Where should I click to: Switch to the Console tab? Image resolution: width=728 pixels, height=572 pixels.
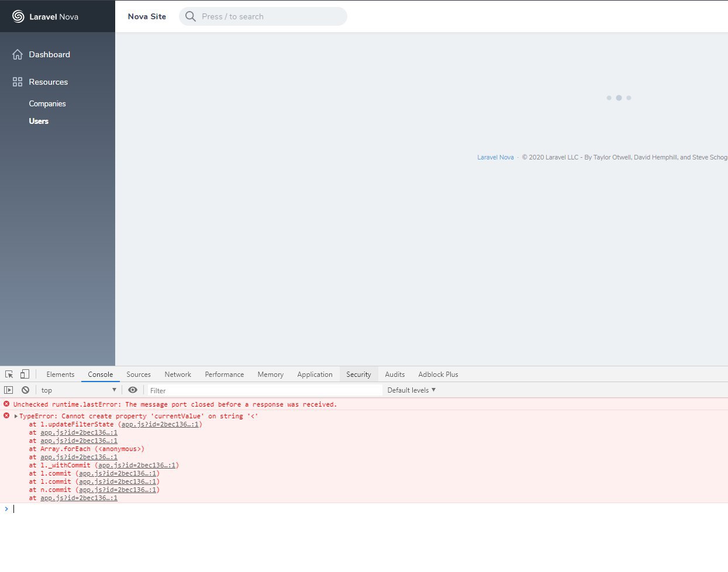click(x=101, y=374)
